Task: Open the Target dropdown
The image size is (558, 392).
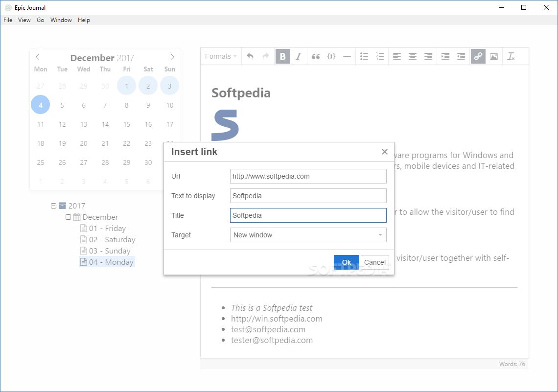Action: [308, 235]
